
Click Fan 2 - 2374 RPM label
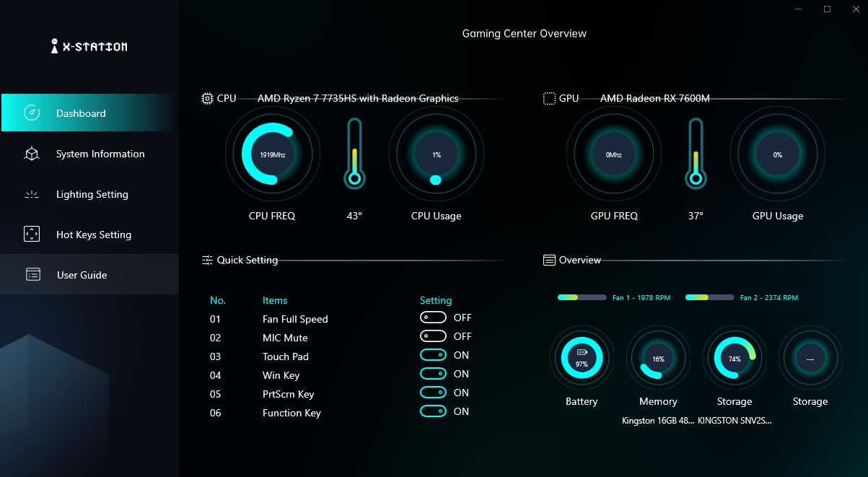[x=769, y=297]
